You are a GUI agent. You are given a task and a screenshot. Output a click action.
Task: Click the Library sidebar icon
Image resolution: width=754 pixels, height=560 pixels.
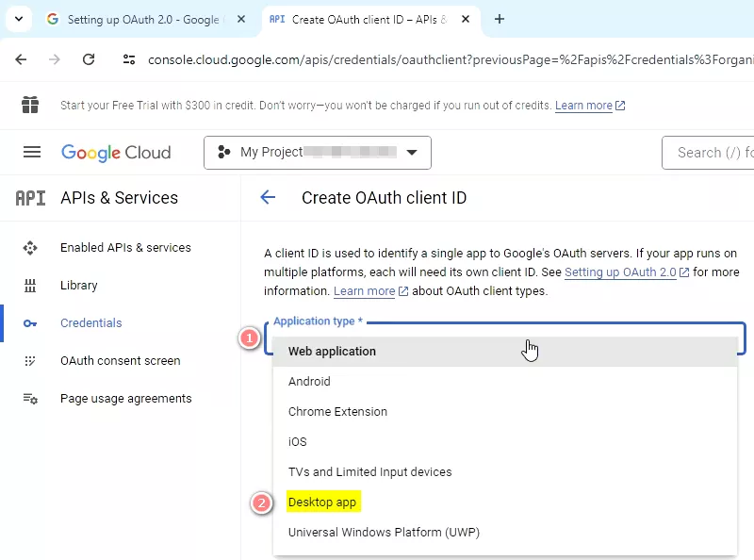pyautogui.click(x=30, y=286)
